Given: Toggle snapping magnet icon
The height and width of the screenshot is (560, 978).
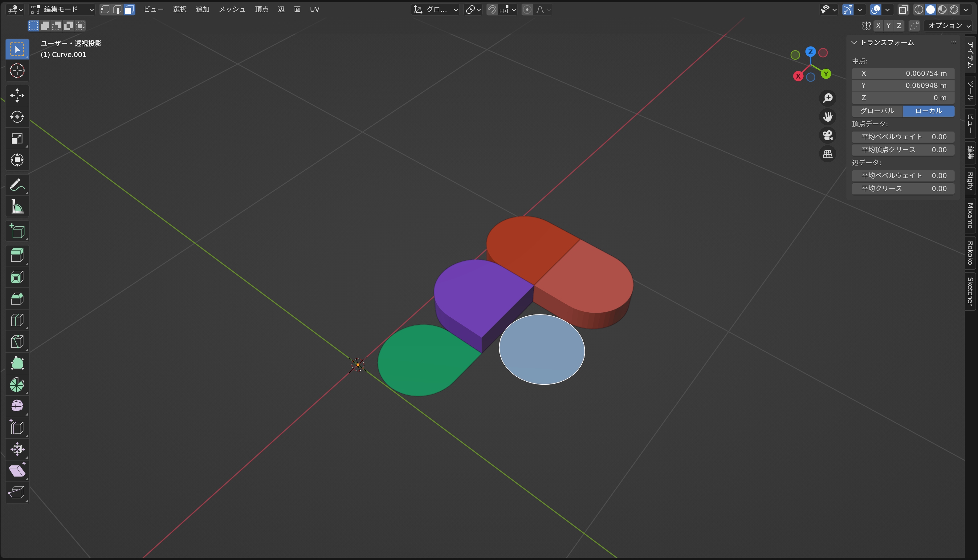Looking at the screenshot, I should click(492, 9).
